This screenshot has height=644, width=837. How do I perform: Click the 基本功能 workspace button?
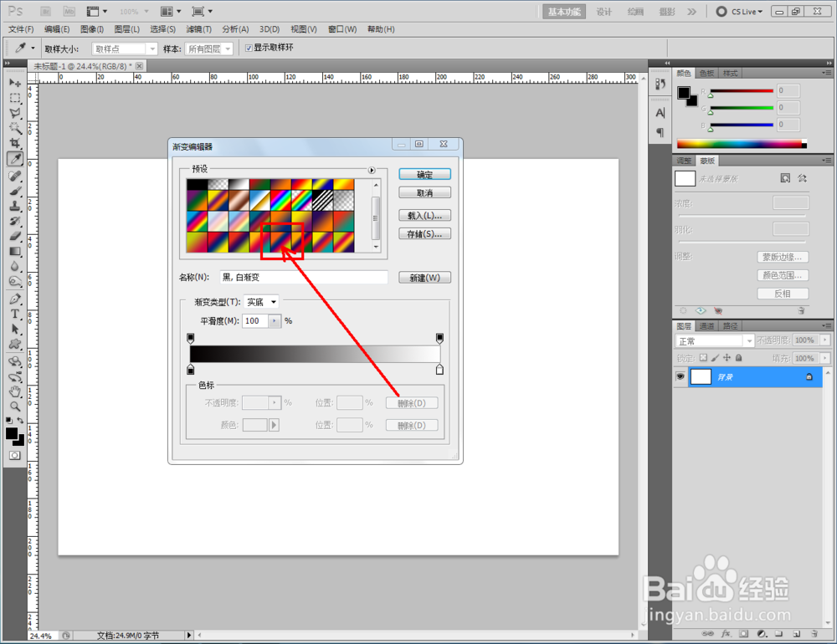(564, 12)
